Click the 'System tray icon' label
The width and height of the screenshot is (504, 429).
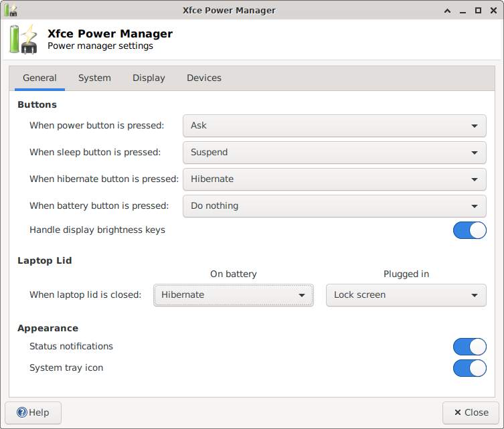(x=66, y=368)
